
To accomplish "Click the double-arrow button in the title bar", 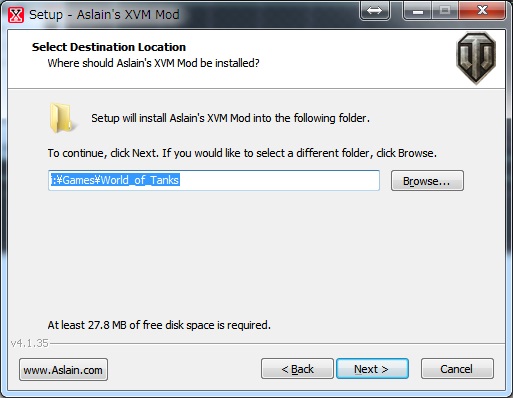I will point(375,11).
